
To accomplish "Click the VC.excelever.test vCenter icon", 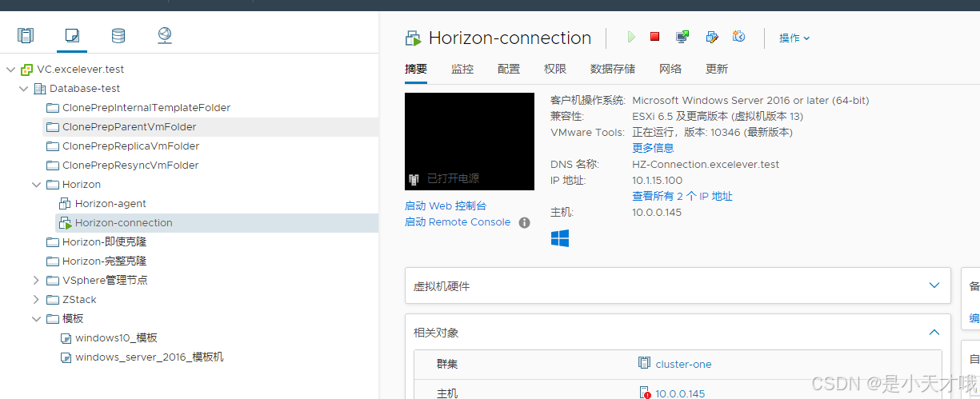I will tap(27, 70).
